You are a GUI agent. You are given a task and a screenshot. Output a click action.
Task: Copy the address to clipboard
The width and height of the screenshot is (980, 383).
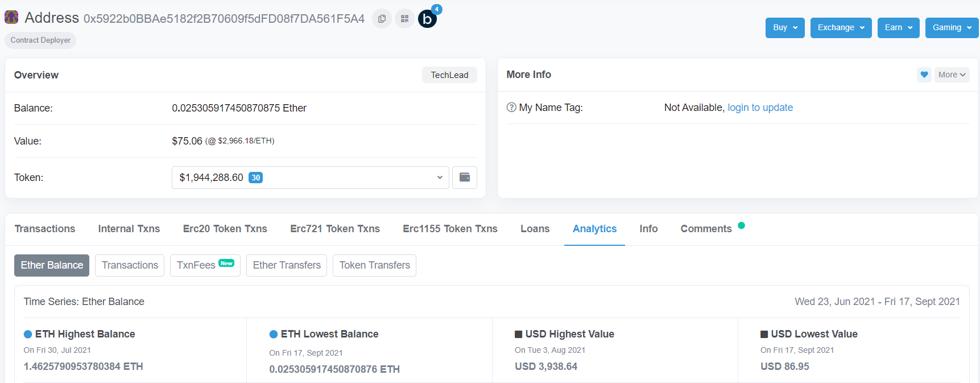click(382, 19)
